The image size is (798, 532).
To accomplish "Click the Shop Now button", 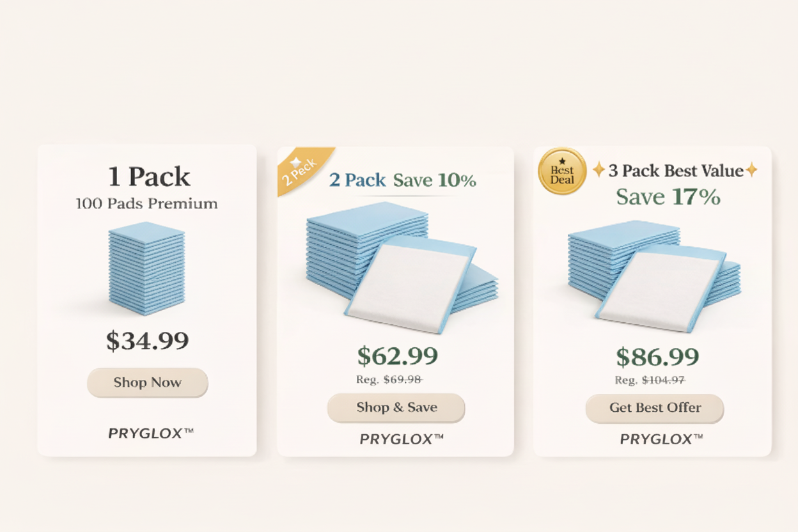I will [148, 382].
